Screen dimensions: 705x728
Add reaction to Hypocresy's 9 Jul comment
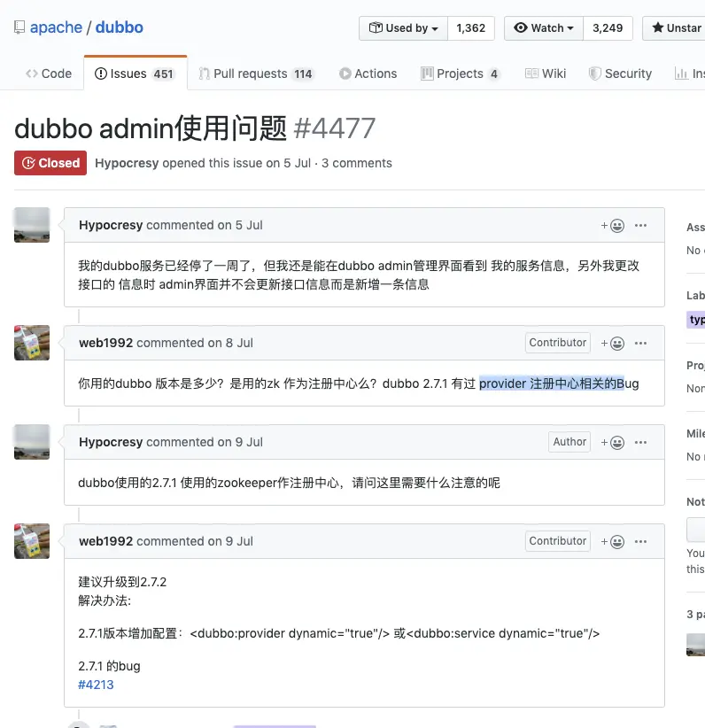613,443
